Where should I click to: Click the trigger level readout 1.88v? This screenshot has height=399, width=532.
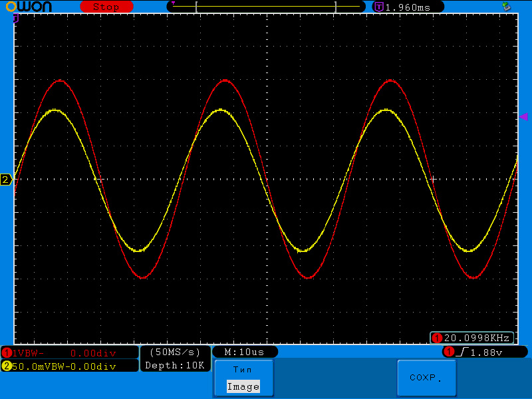coord(486,353)
